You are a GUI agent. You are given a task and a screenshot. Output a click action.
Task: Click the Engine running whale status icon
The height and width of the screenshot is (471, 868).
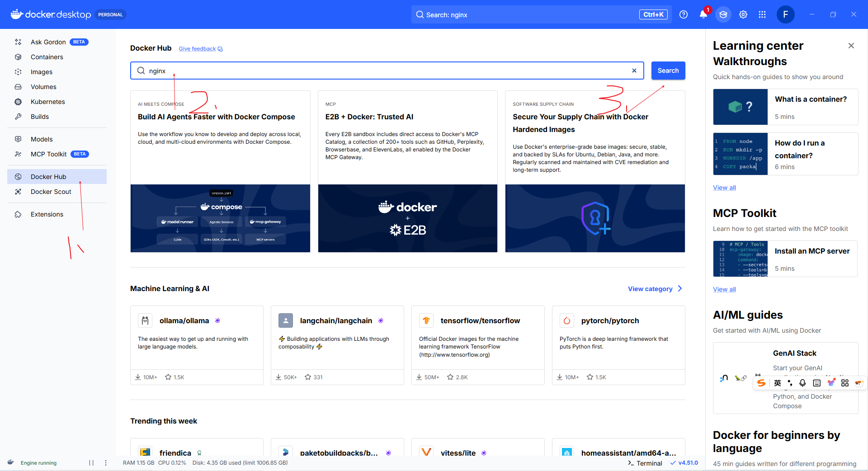11,462
